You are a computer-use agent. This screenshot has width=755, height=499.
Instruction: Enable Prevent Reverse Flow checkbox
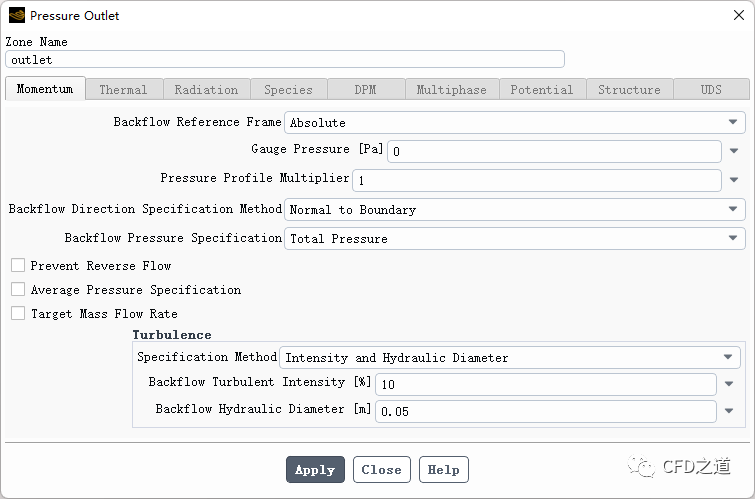click(18, 266)
